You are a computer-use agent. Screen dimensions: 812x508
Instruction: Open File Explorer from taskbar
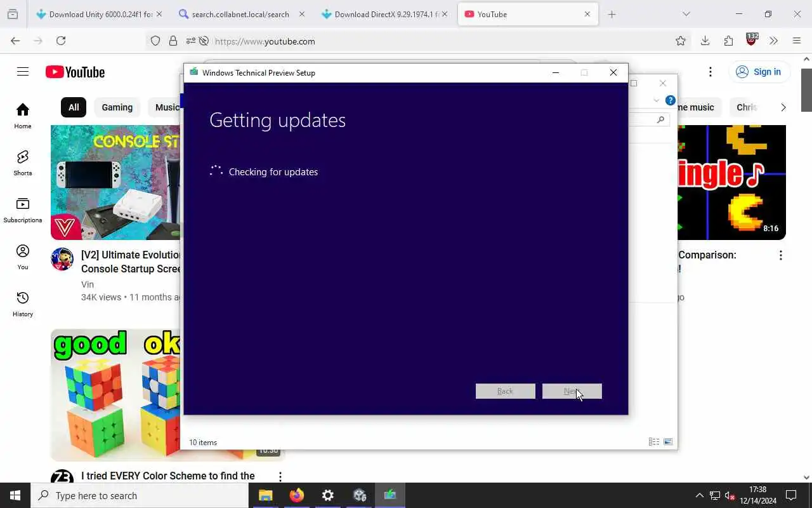(265, 495)
